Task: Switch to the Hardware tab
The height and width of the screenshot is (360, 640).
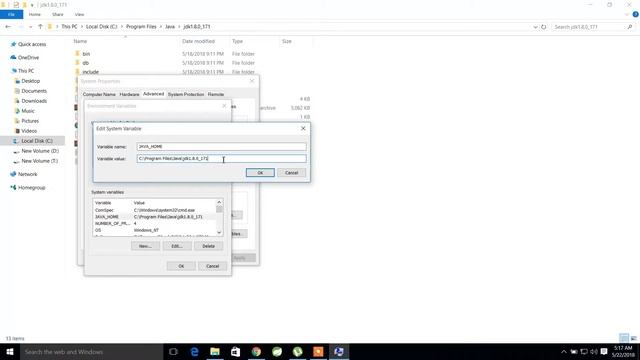Action: [x=129, y=94]
